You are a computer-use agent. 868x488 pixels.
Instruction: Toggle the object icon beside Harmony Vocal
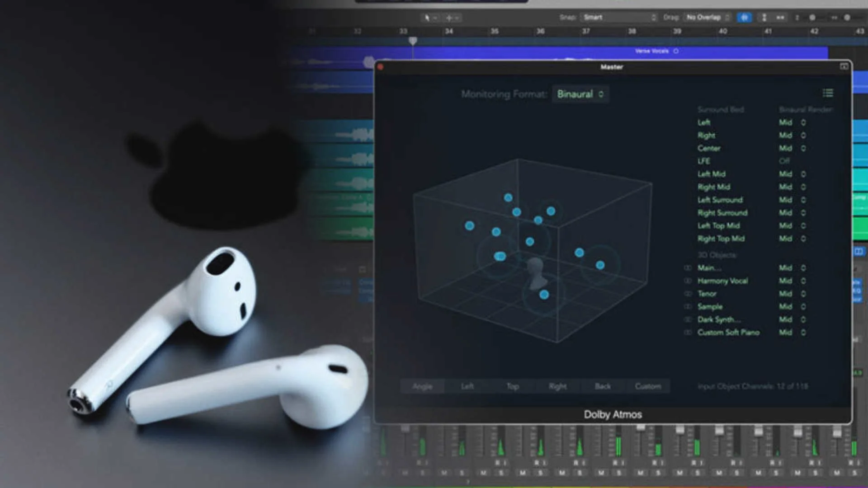pyautogui.click(x=688, y=281)
